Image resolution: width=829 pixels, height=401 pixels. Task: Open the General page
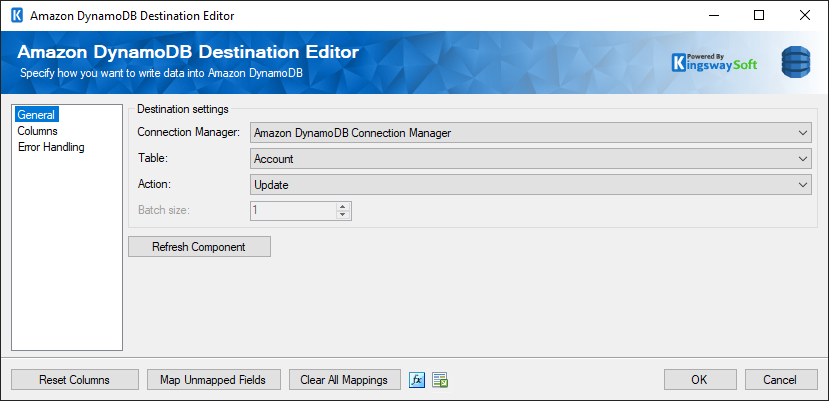(36, 115)
